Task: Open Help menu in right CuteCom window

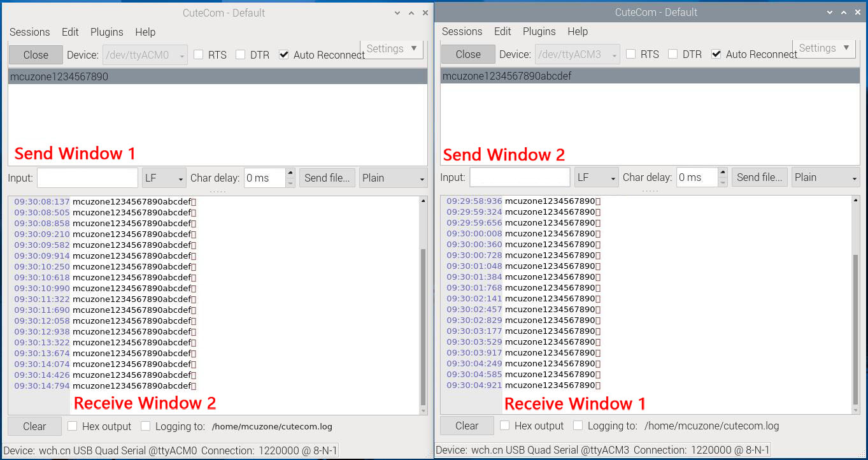Action: tap(578, 31)
